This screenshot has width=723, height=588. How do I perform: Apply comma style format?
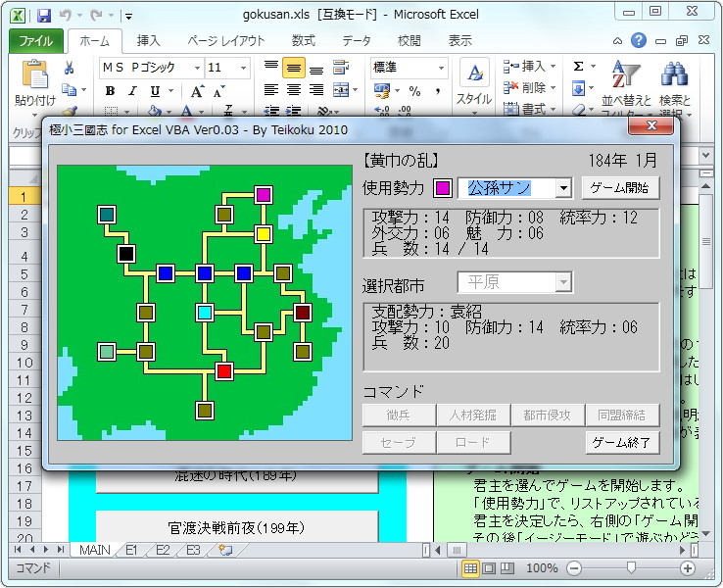pyautogui.click(x=437, y=91)
